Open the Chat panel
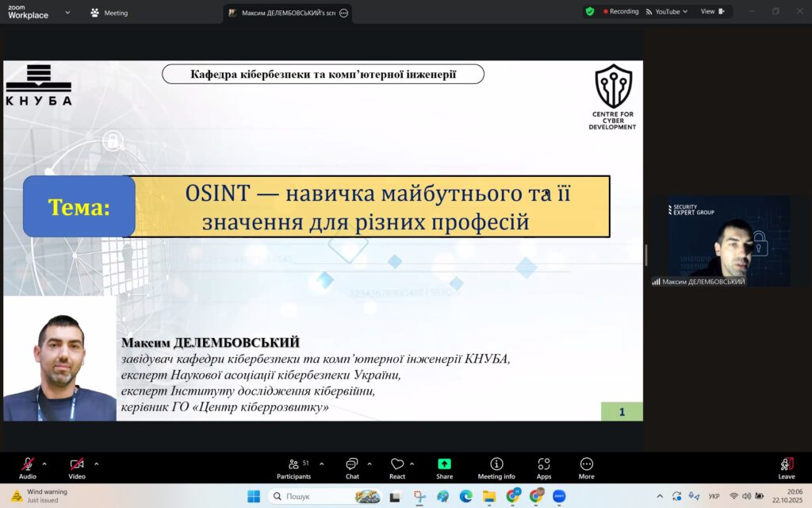The width and height of the screenshot is (812, 508). click(x=352, y=467)
